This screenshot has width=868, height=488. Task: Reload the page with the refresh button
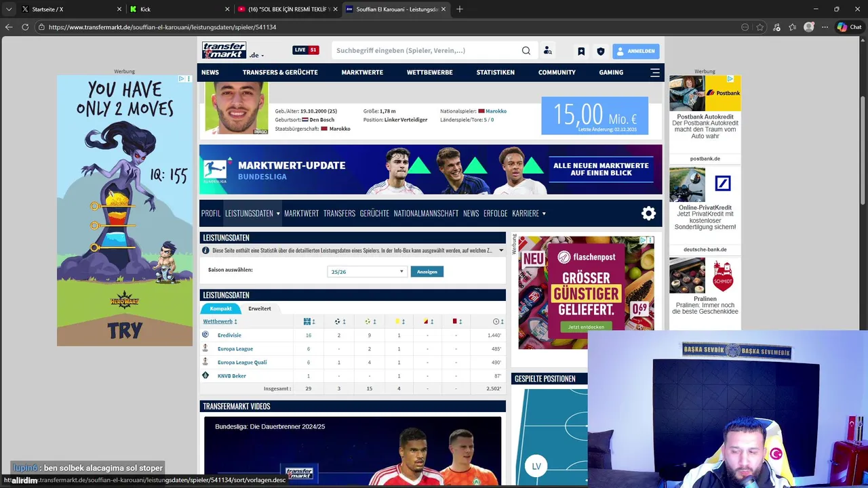(25, 27)
